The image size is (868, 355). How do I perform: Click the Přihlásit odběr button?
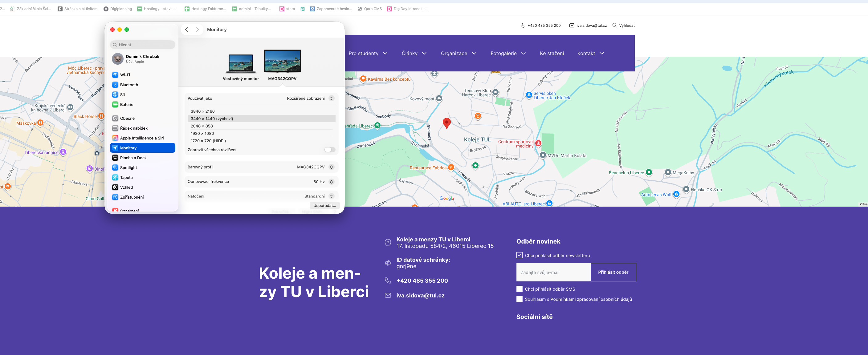613,272
